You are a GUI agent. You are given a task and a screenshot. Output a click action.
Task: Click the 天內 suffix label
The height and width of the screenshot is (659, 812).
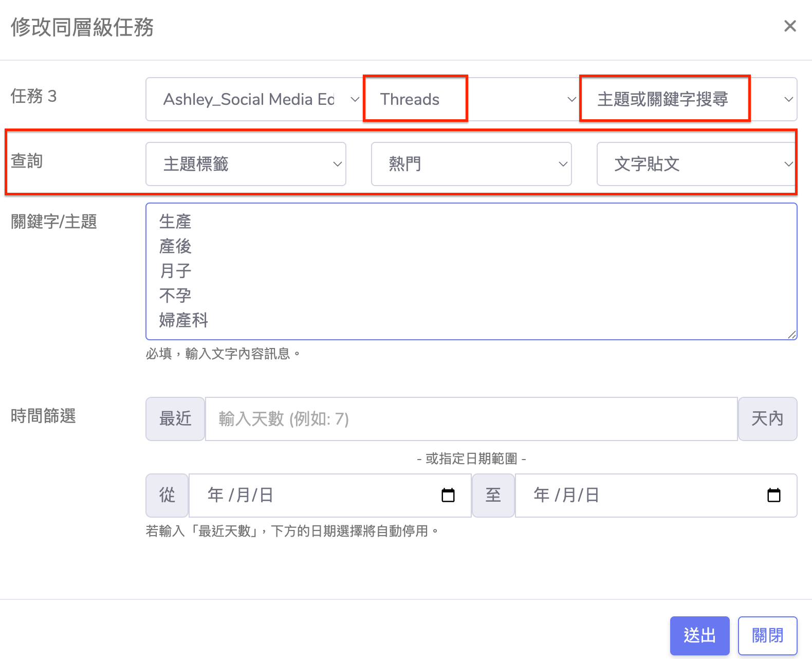click(x=767, y=419)
